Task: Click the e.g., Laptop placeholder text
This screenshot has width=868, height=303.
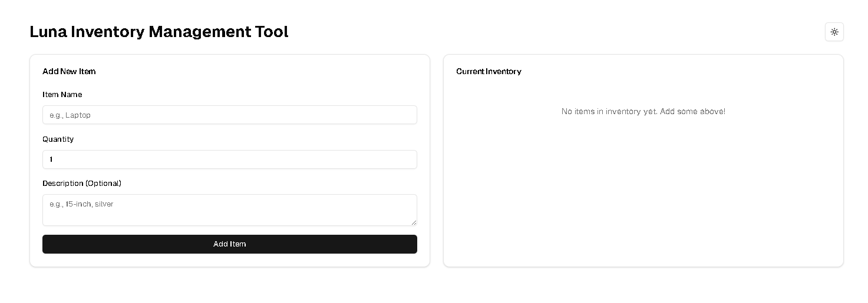Action: [x=70, y=115]
